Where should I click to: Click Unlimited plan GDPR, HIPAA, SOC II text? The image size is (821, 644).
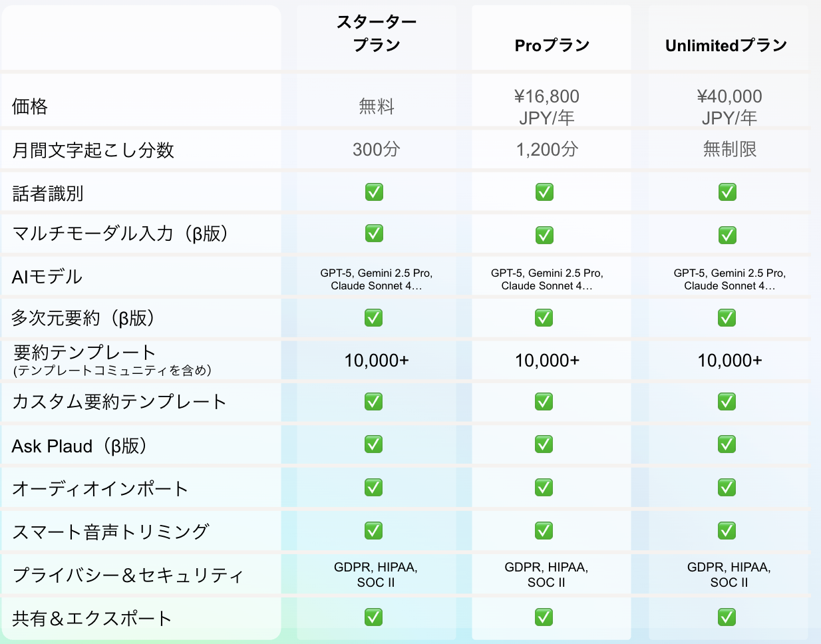729,575
